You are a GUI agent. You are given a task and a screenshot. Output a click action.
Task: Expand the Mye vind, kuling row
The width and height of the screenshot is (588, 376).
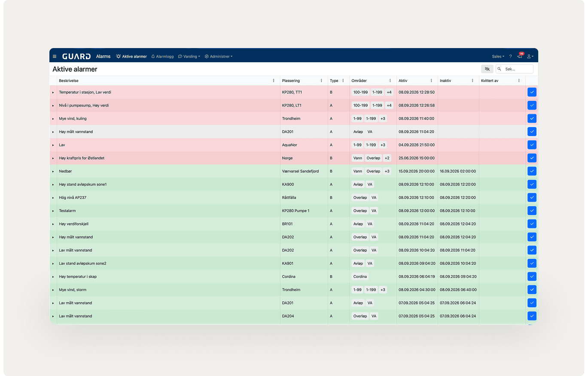point(53,118)
